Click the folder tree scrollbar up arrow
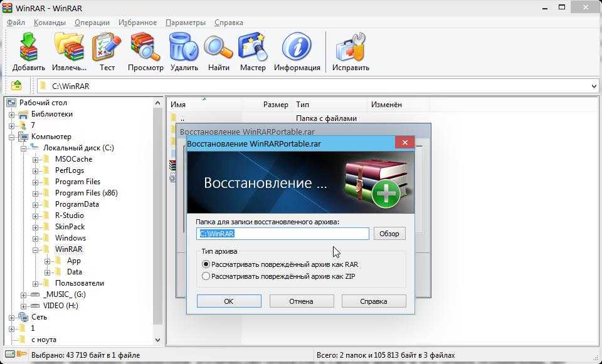602x364 pixels. pos(158,103)
